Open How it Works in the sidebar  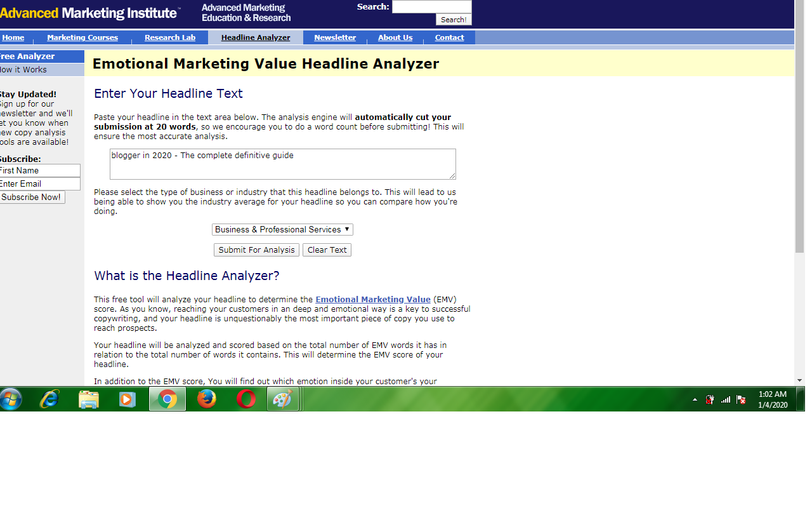tap(42, 70)
